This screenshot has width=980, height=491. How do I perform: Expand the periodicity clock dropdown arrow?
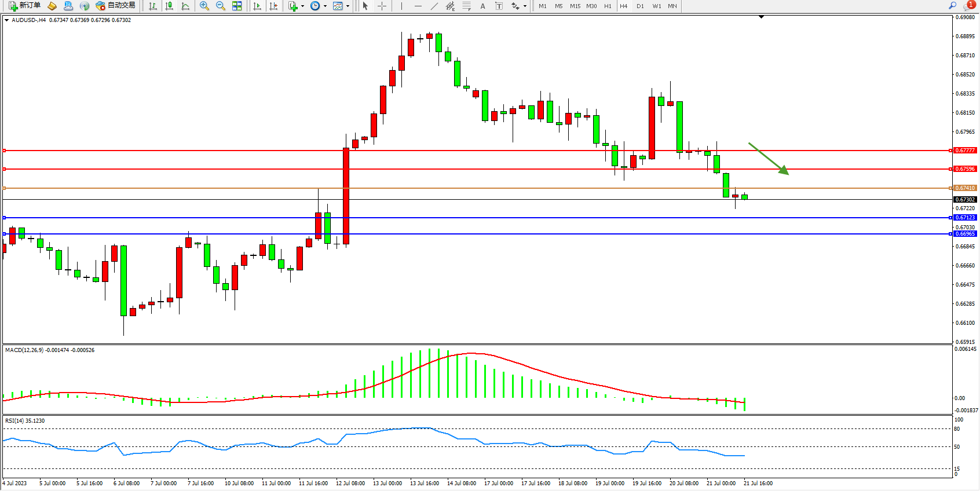[325, 6]
